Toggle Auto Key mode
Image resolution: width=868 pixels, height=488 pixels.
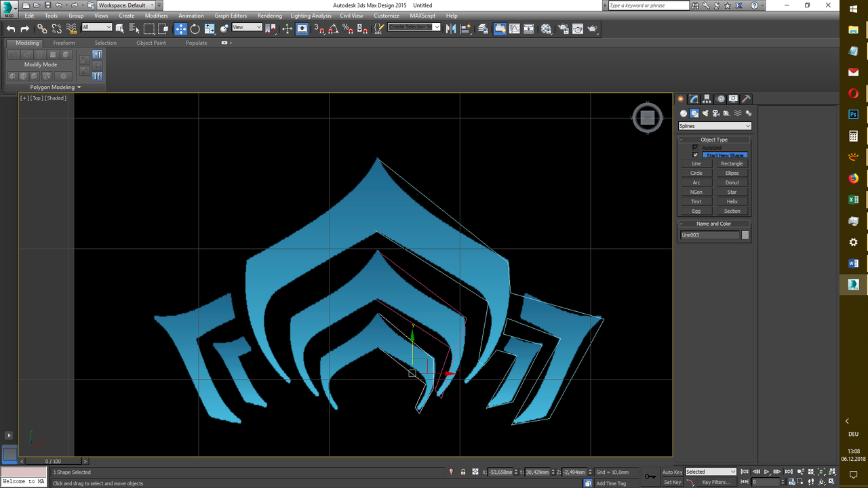click(672, 472)
